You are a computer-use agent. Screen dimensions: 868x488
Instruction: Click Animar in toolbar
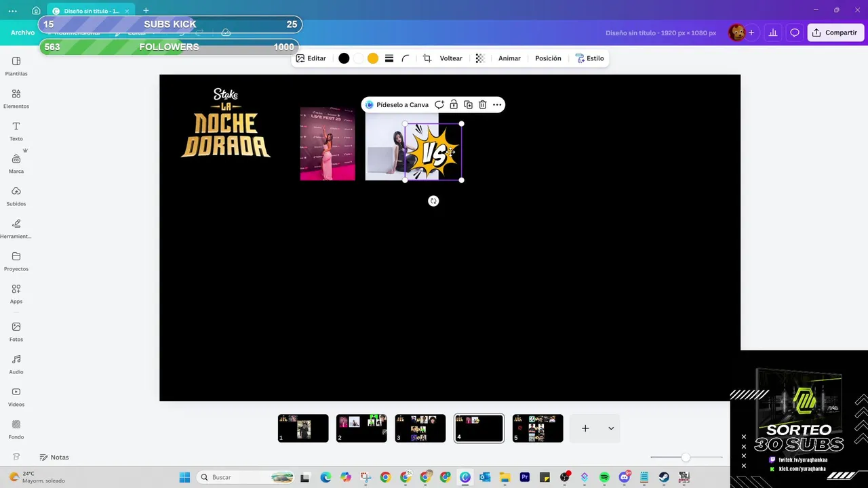pyautogui.click(x=509, y=58)
